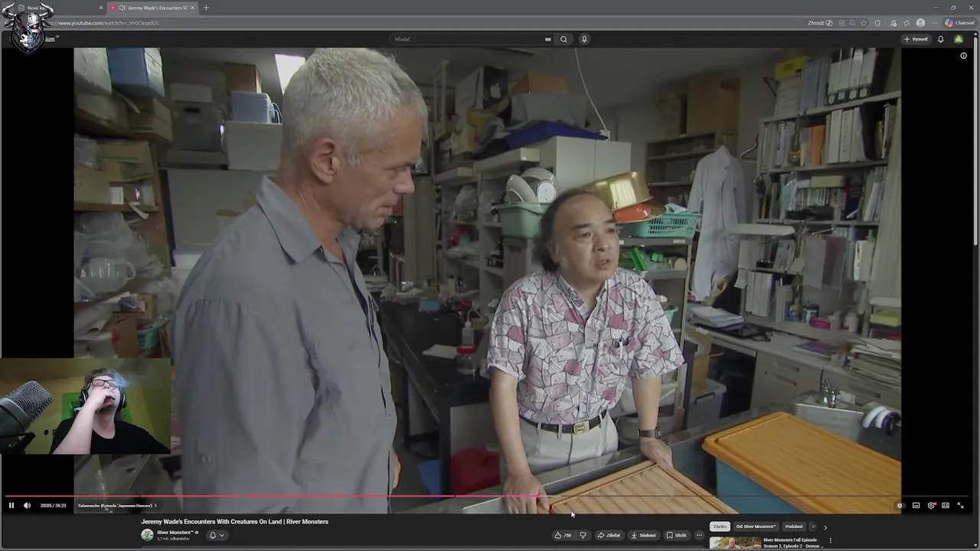Download the video via Stiahnuť button
Screen dimensions: 980x551
(643, 536)
